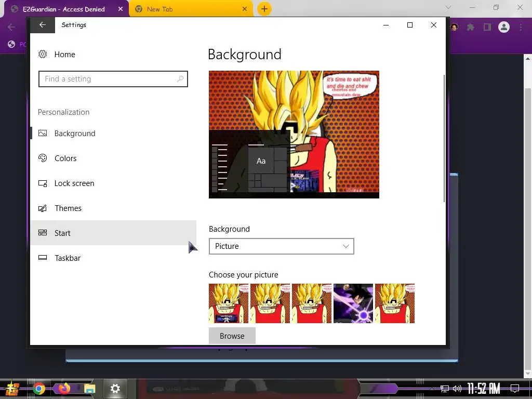Screen dimensions: 532x399
Task: Open Themes settings page
Action: 113,208
